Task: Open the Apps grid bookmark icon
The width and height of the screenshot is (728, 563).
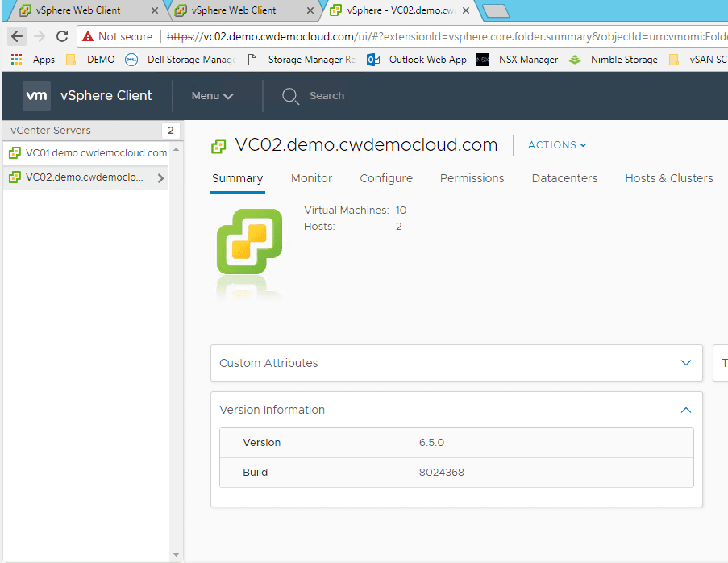Action: point(17,60)
